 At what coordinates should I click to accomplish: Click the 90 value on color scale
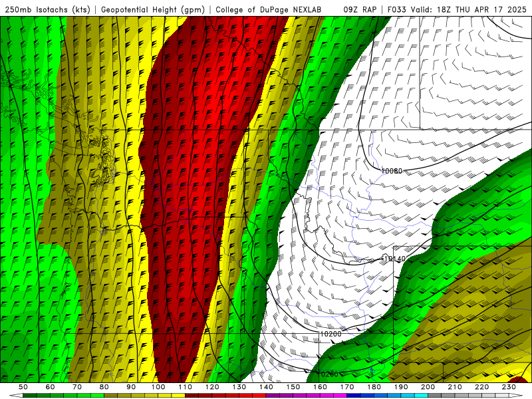click(131, 387)
